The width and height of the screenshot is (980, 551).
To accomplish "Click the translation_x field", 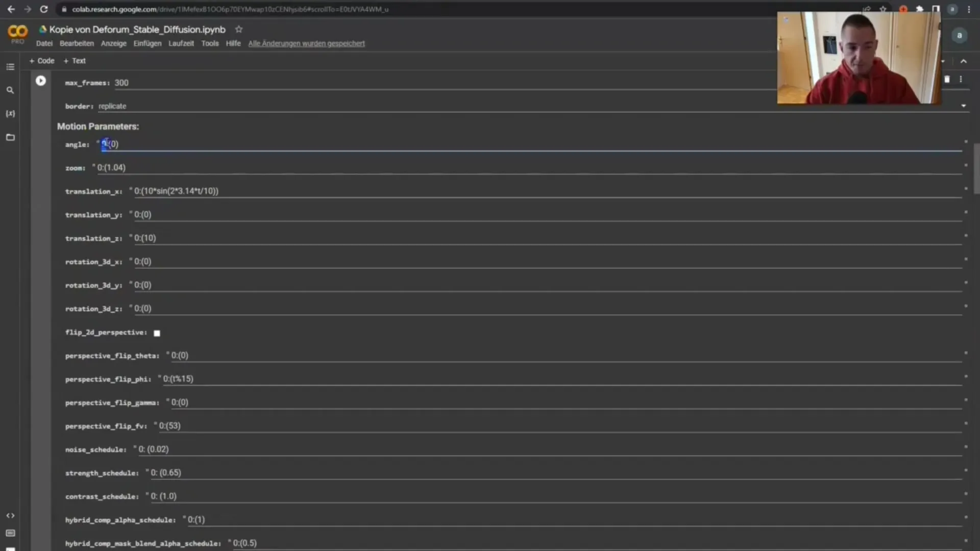I will pyautogui.click(x=547, y=191).
